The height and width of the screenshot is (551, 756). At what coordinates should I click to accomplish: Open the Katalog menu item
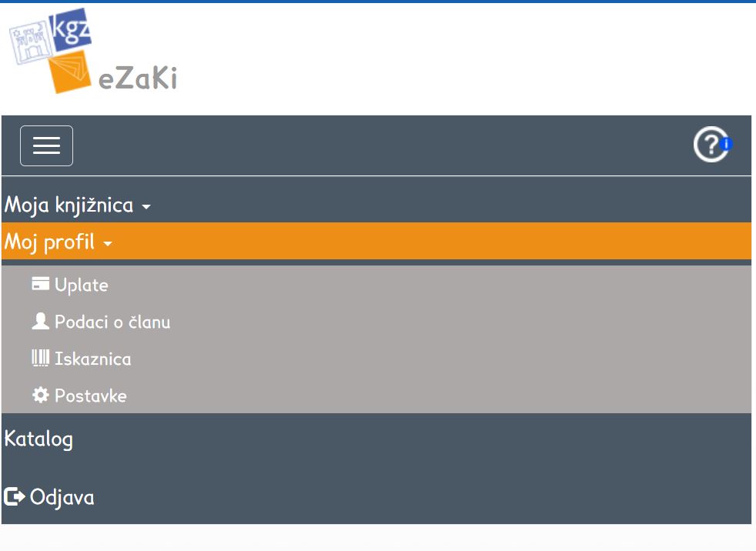[x=39, y=439]
